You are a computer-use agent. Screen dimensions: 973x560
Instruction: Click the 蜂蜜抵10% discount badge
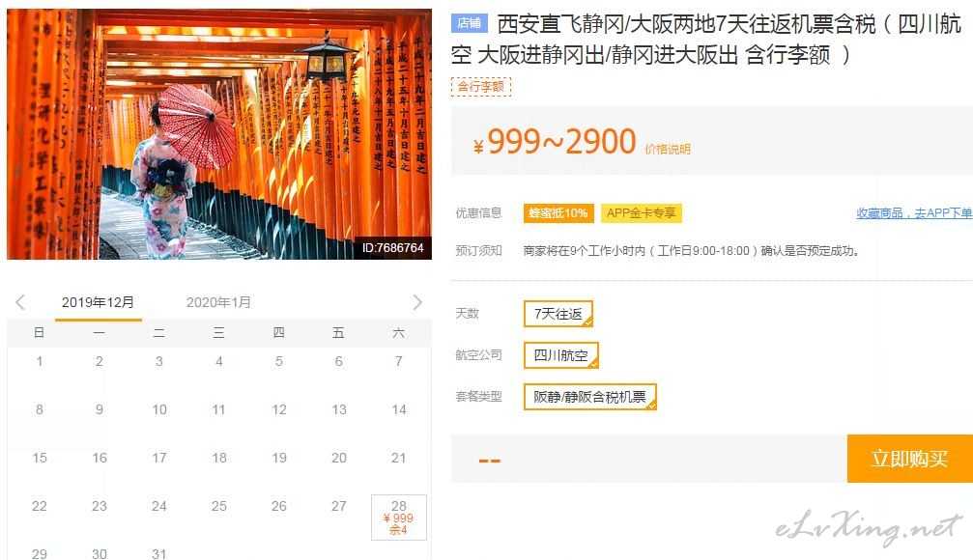point(558,213)
